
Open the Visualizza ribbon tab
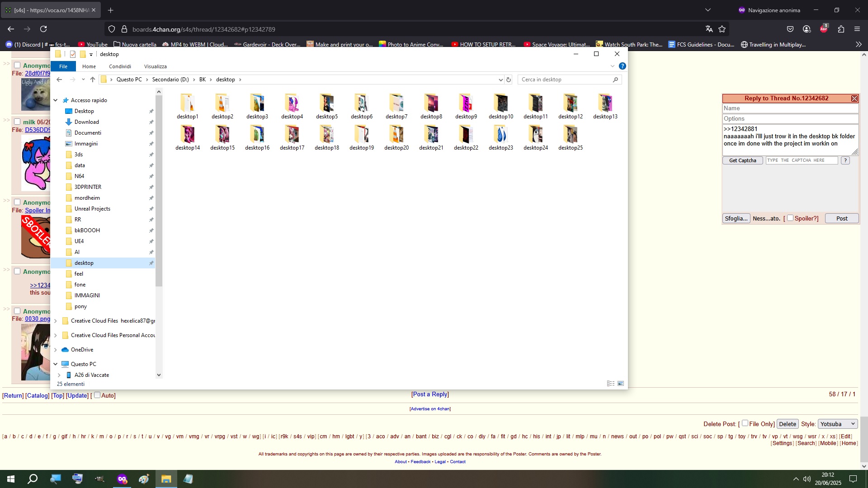coord(156,66)
